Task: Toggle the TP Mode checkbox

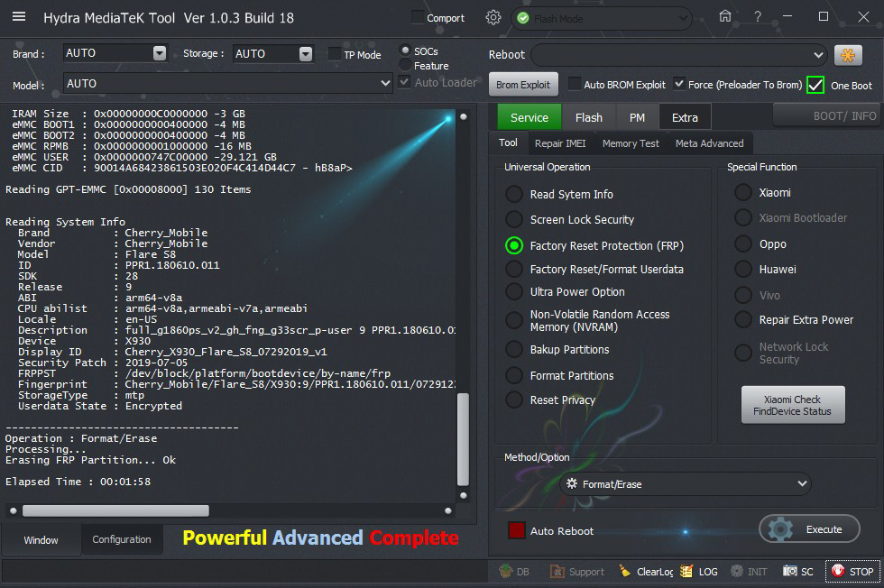Action: [x=335, y=54]
